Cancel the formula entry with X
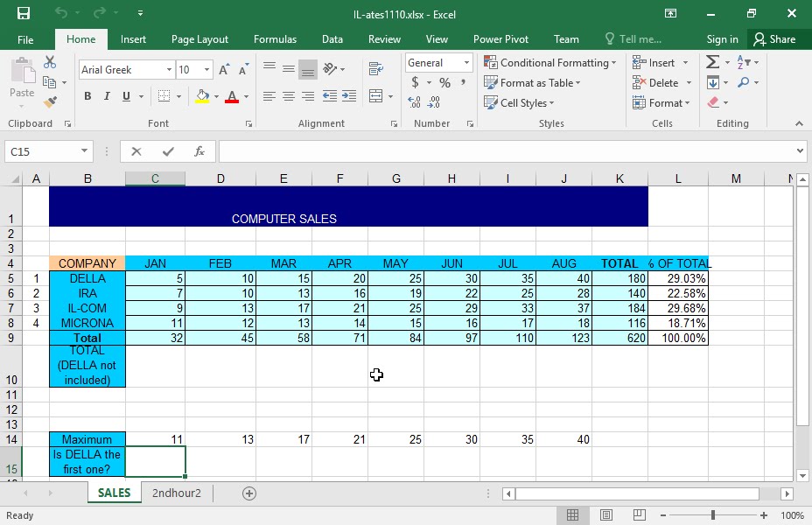 (136, 151)
